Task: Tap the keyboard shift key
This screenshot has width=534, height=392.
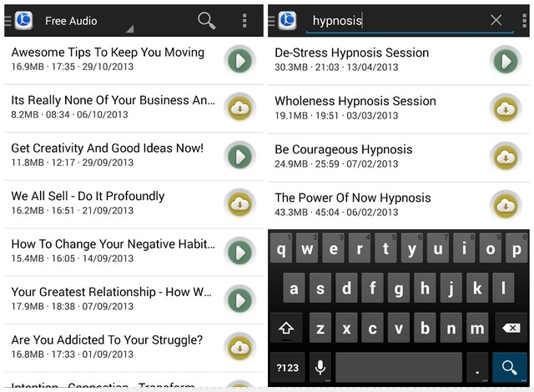Action: point(286,328)
